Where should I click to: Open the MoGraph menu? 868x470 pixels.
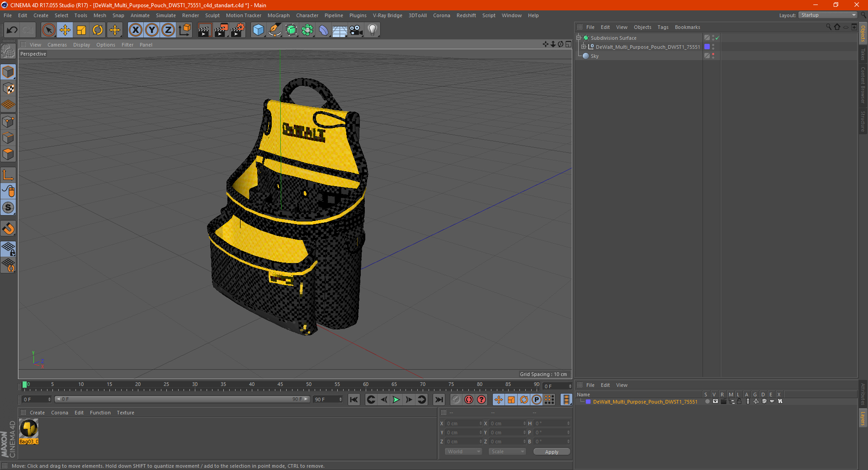tap(278, 15)
